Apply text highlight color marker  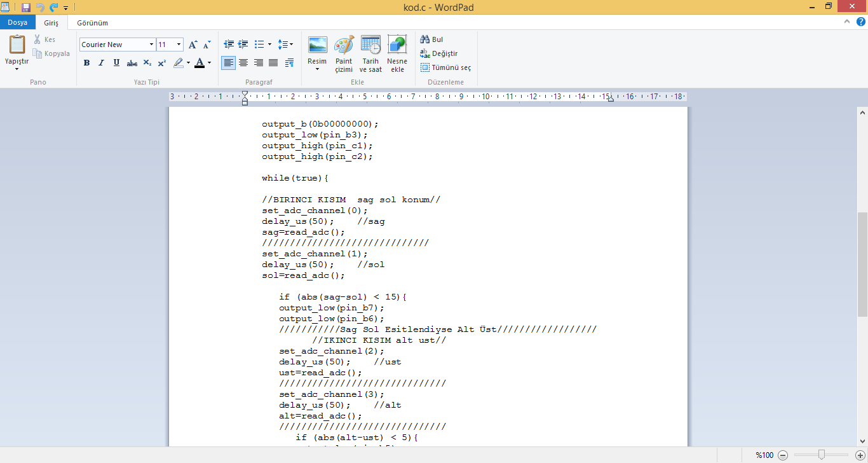pyautogui.click(x=179, y=63)
